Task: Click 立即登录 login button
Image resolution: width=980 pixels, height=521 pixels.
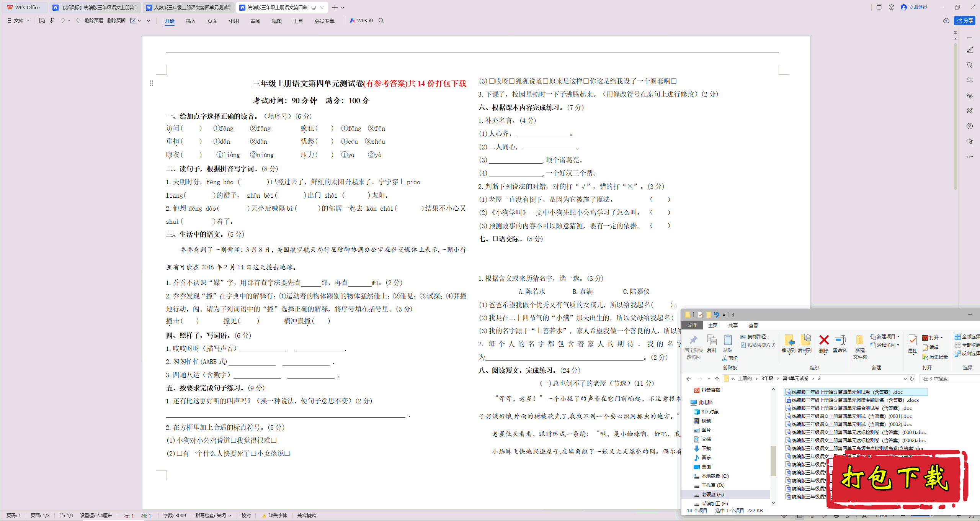Action: (x=914, y=7)
